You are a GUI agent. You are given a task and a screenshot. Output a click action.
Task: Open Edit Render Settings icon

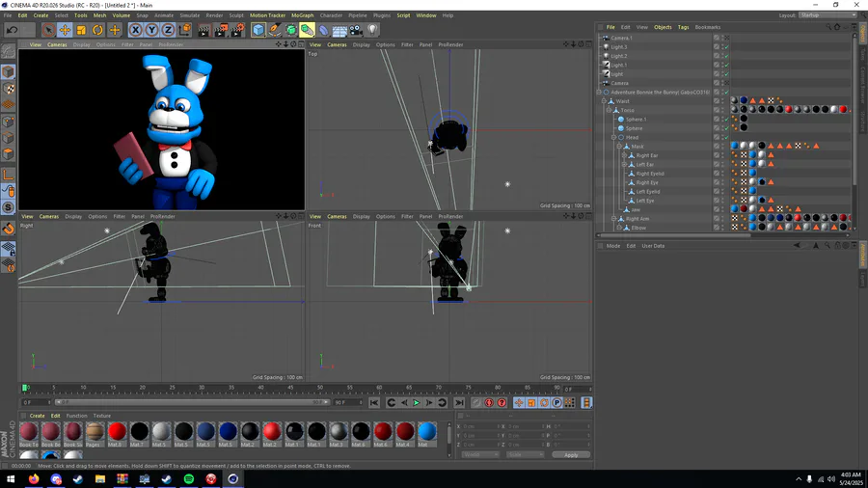click(237, 30)
